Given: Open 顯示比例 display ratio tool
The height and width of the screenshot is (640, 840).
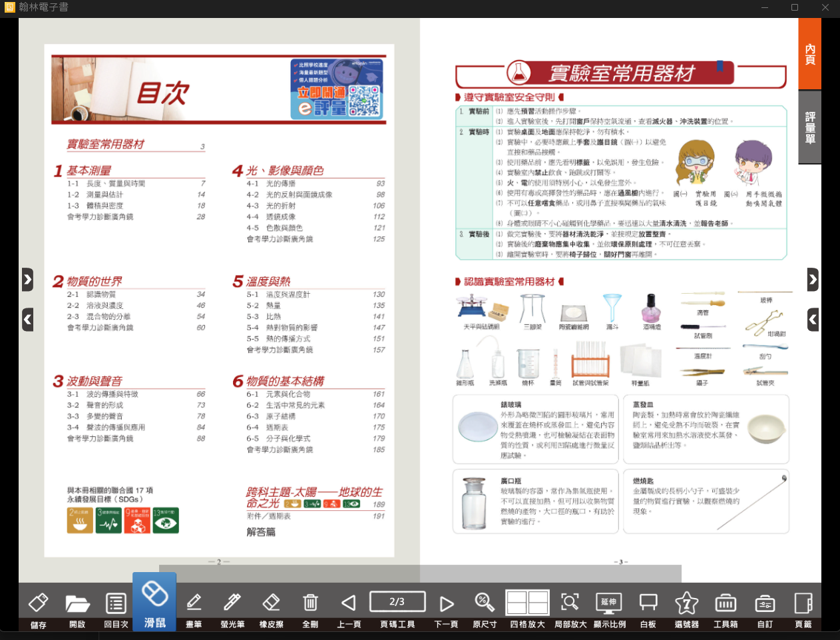Looking at the screenshot, I should 610,609.
